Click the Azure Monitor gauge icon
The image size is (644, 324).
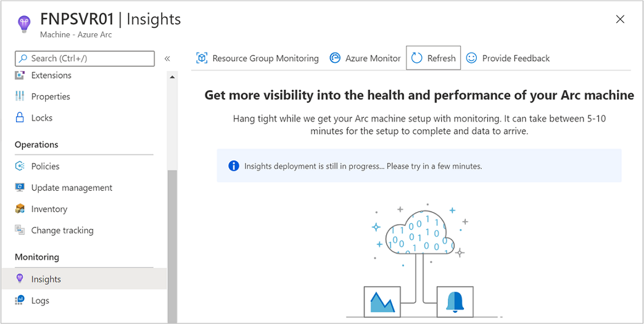(x=336, y=58)
